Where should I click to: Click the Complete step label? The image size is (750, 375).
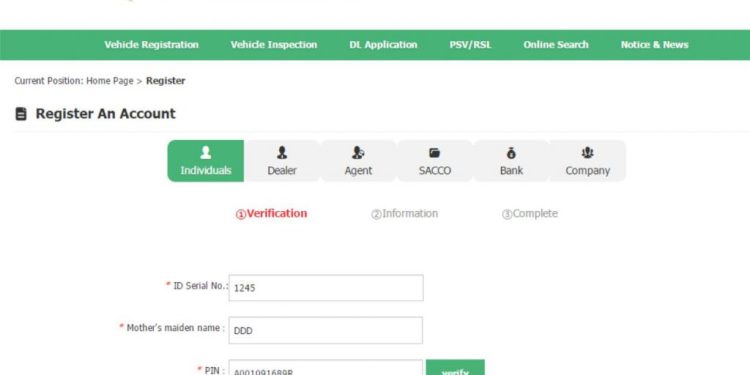(x=529, y=214)
